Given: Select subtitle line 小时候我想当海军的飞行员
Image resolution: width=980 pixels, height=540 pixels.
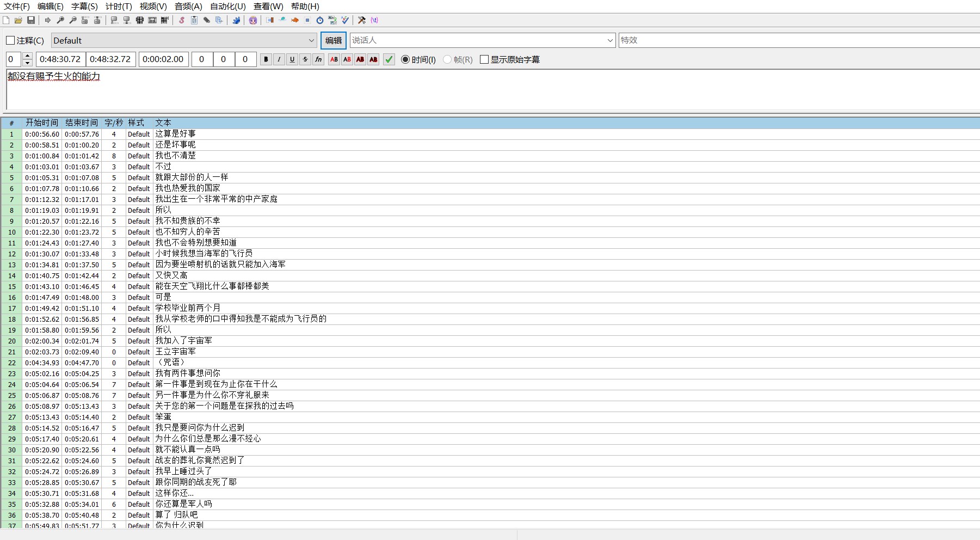Looking at the screenshot, I should pyautogui.click(x=490, y=254).
